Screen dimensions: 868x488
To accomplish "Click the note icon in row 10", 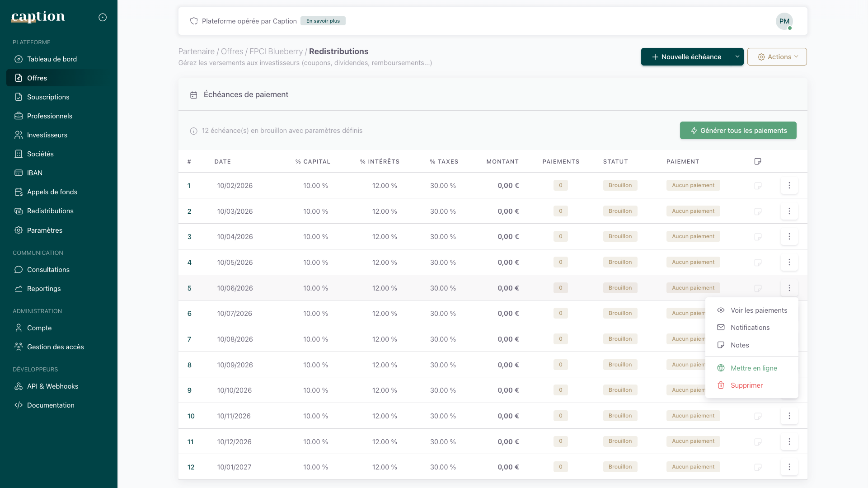I will click(x=758, y=416).
